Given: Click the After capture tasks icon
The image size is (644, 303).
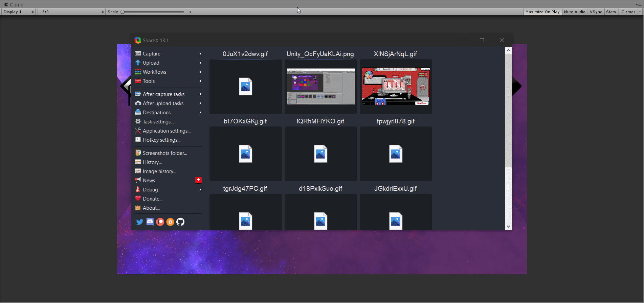Looking at the screenshot, I should pyautogui.click(x=138, y=94).
